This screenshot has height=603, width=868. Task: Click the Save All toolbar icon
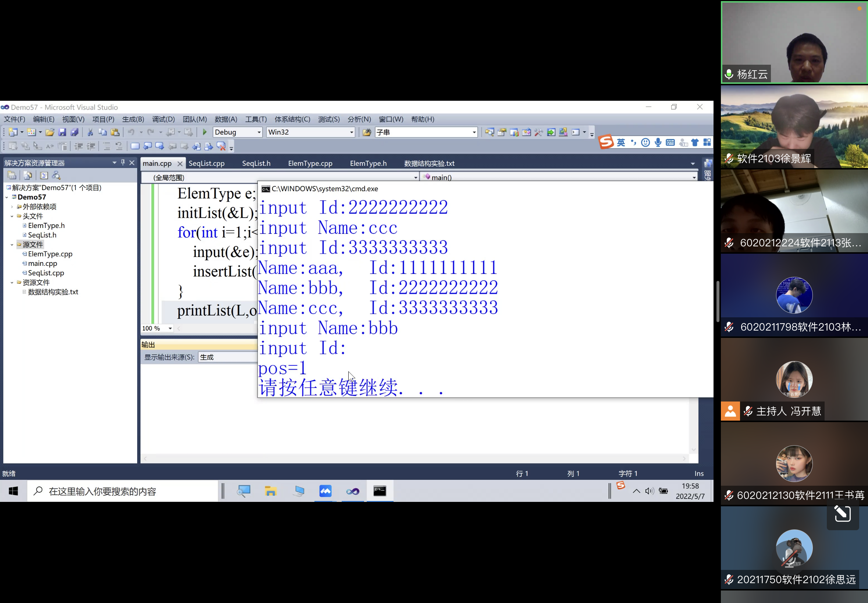coord(74,132)
